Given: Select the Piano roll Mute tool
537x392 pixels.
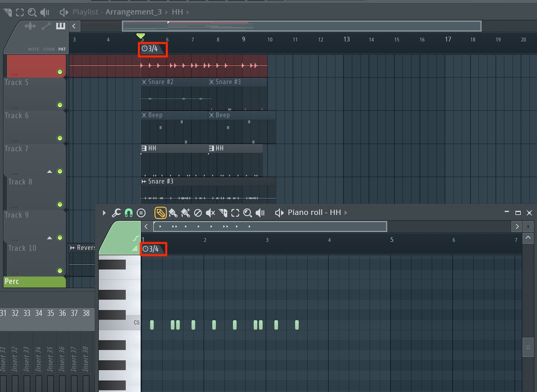Looking at the screenshot, I should (x=210, y=213).
